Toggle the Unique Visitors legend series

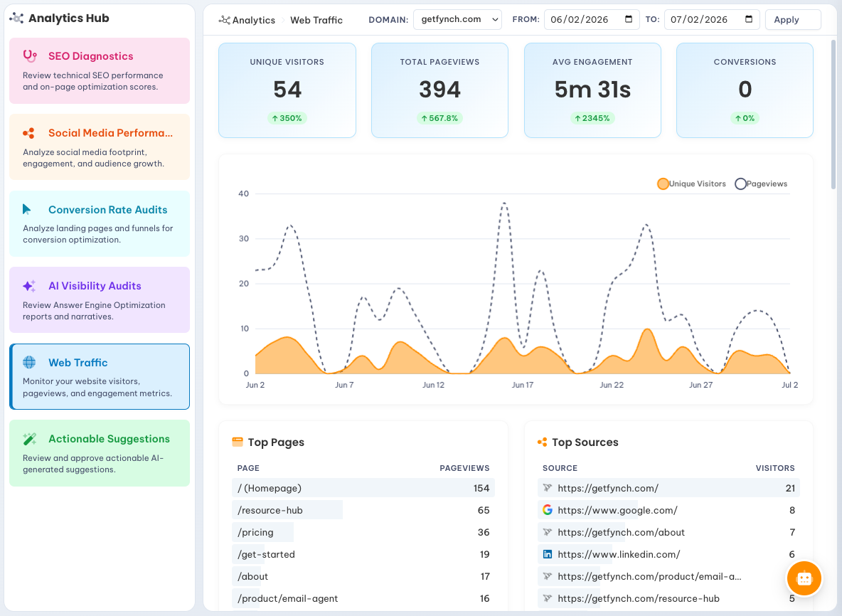[x=692, y=184]
